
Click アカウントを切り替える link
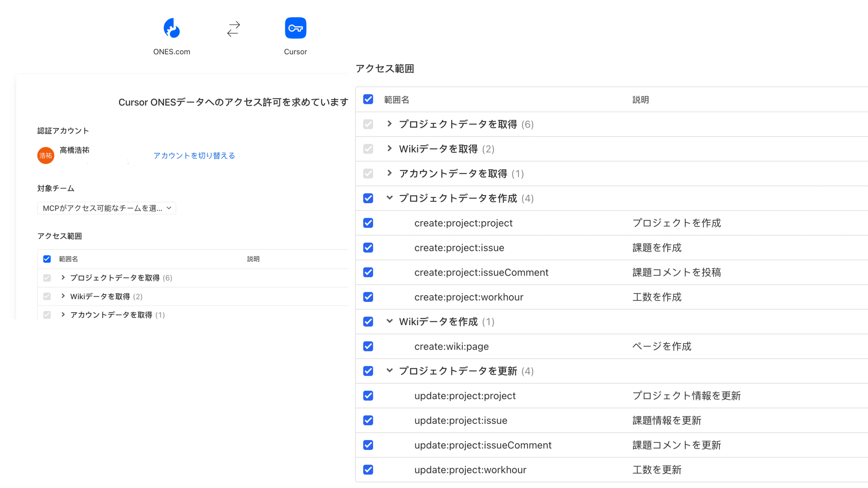pos(194,156)
